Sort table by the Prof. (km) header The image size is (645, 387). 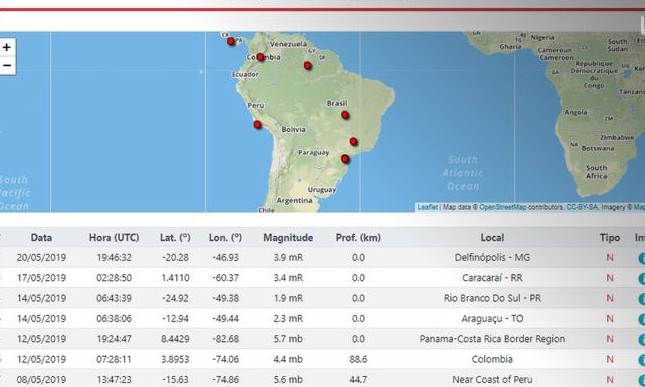pyautogui.click(x=358, y=238)
